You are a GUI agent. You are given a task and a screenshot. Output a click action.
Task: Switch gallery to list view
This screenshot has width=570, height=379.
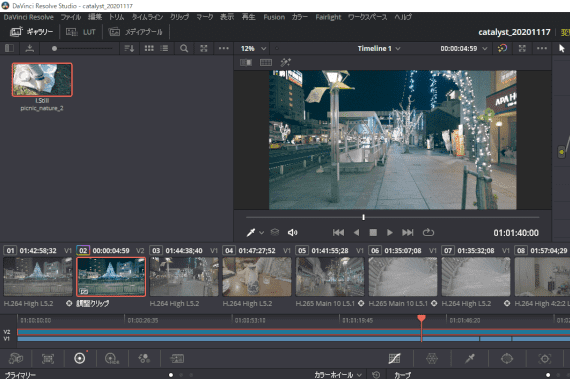coord(164,48)
